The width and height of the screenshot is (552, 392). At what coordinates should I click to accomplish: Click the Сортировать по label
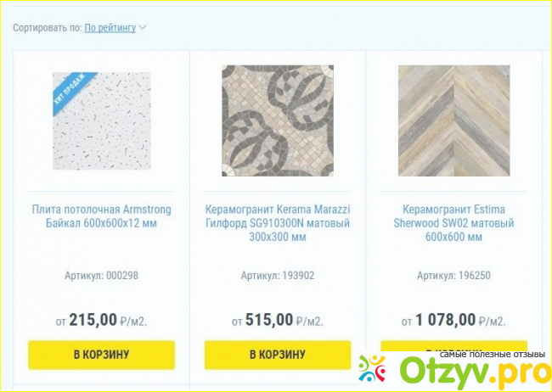pos(48,28)
